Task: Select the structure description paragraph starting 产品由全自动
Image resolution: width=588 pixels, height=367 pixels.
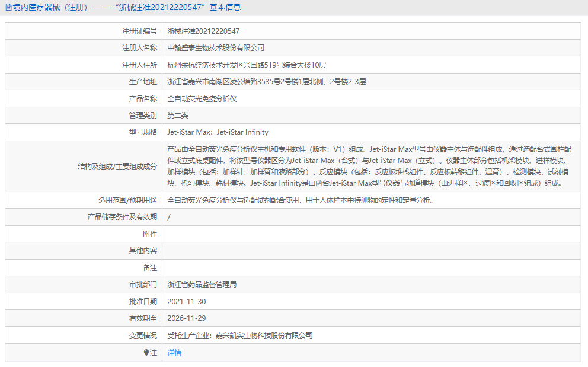Action: coord(369,166)
